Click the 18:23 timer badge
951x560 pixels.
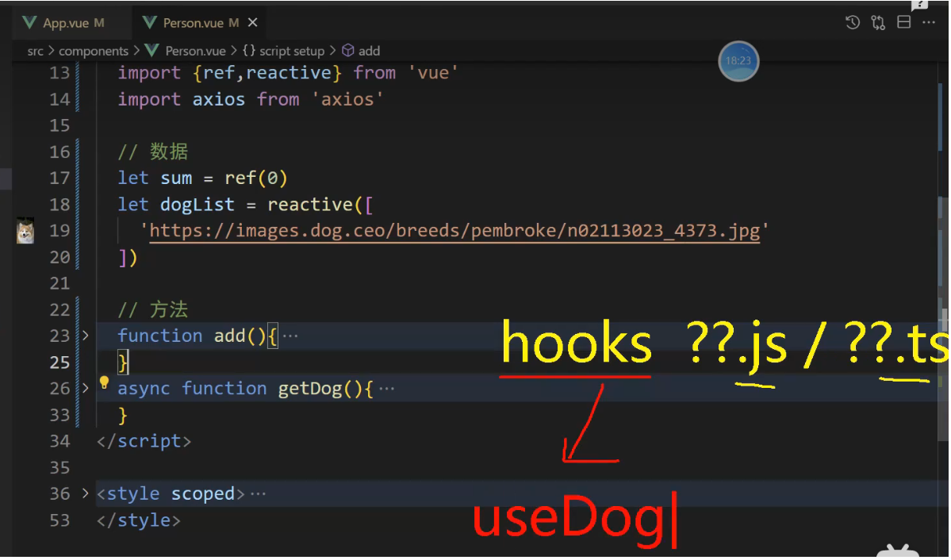(738, 61)
